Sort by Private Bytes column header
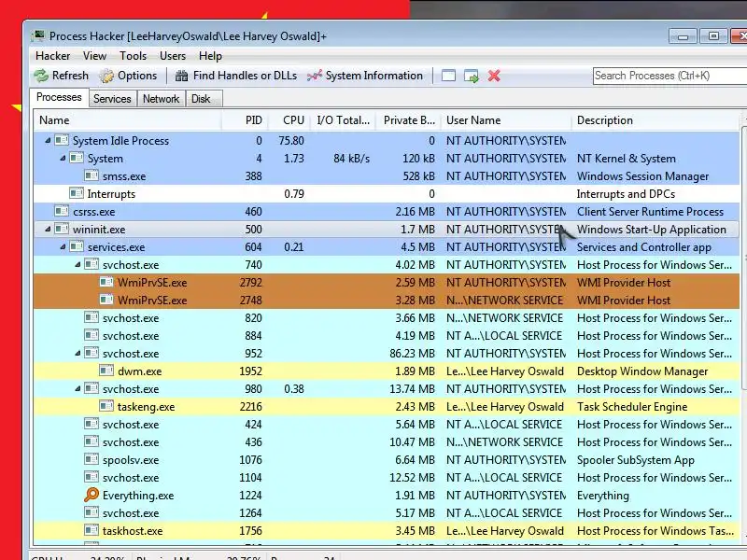The image size is (747, 560). [409, 120]
